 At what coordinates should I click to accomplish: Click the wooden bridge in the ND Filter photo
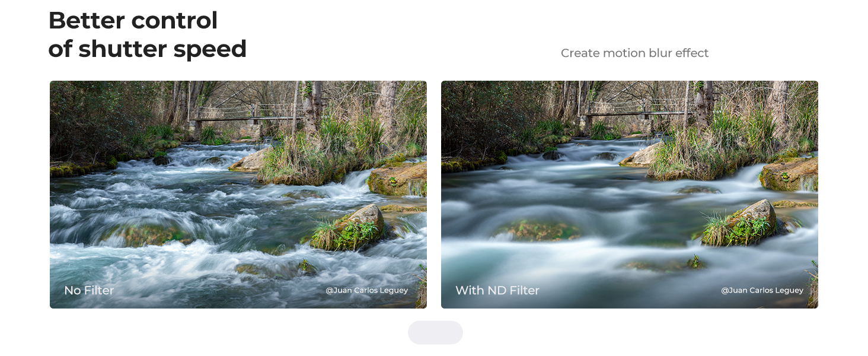(637, 109)
